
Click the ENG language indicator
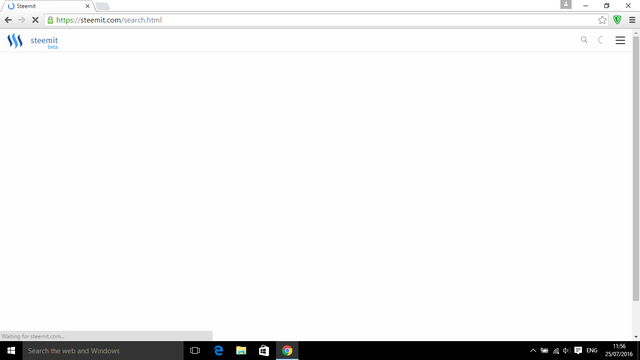(592, 351)
